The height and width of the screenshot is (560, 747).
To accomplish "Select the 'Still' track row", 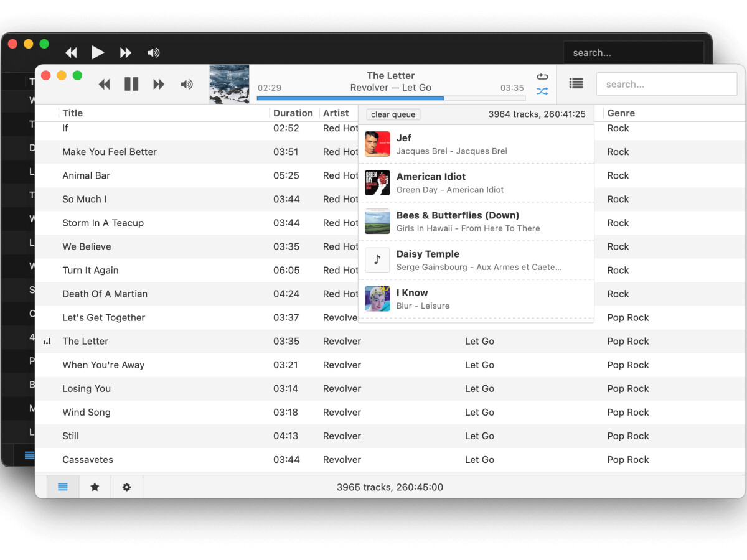I will [x=390, y=436].
